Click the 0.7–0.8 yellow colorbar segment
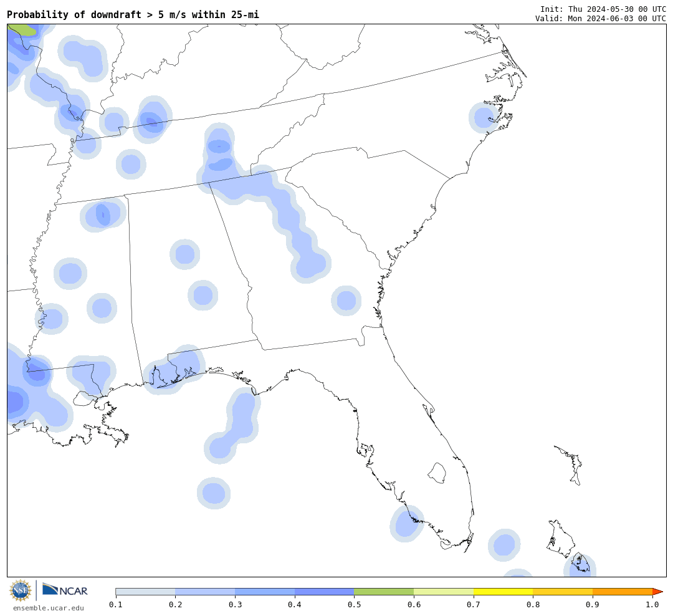The image size is (673, 616). tap(504, 592)
